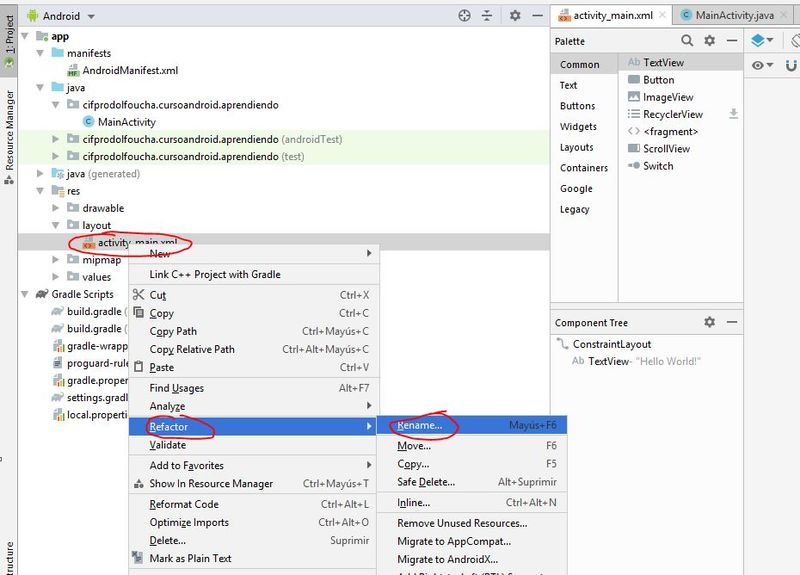The width and height of the screenshot is (800, 575).
Task: Open the New submenu
Action: pyautogui.click(x=253, y=254)
